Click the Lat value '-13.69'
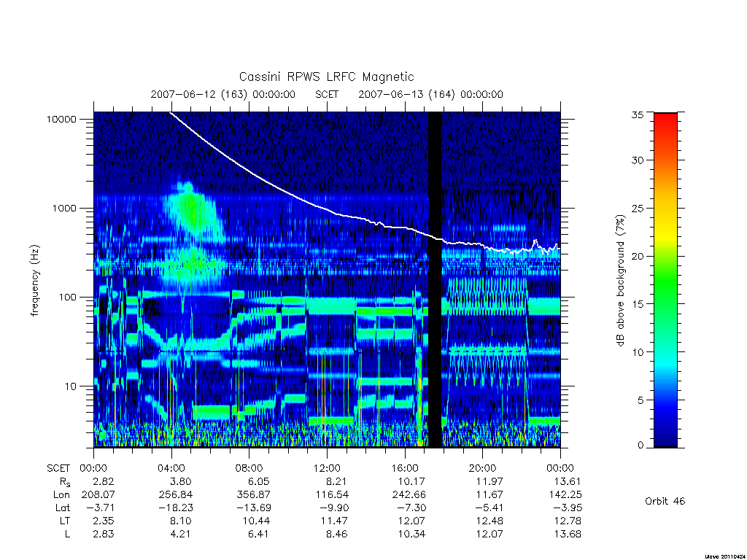Screen dimensions: 747x560 [253, 508]
